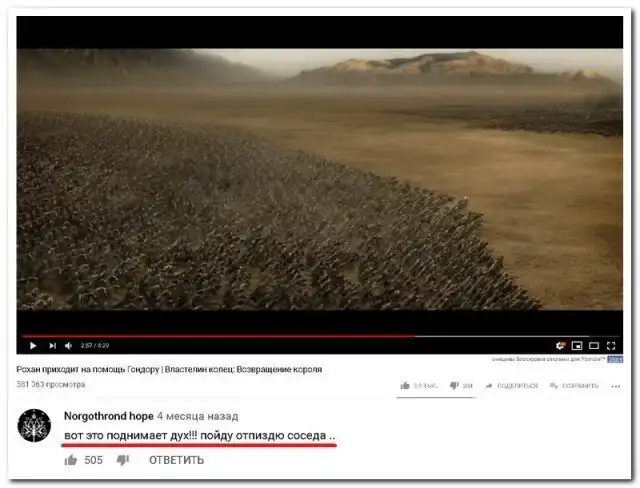Dislike the Norgothrond hope comment

point(123,460)
